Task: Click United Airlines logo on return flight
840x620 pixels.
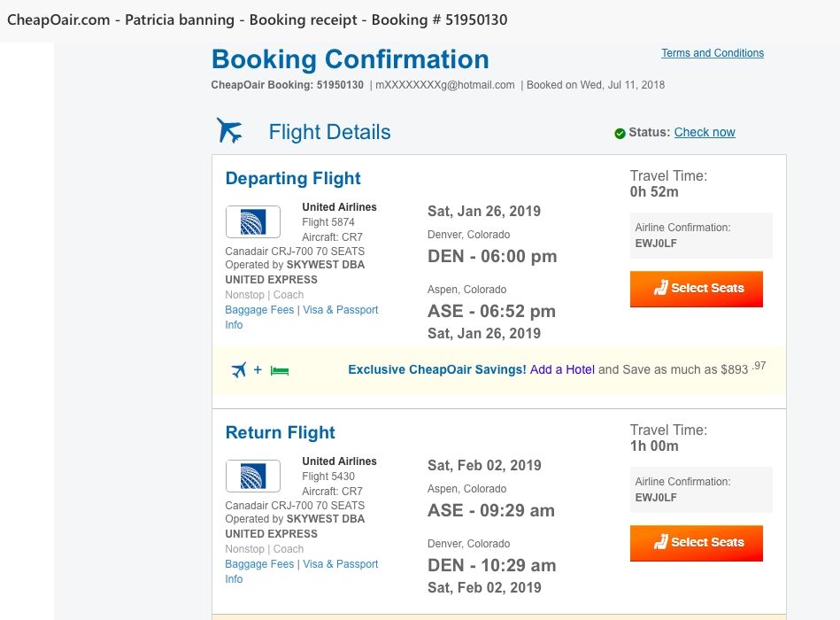Action: point(253,476)
